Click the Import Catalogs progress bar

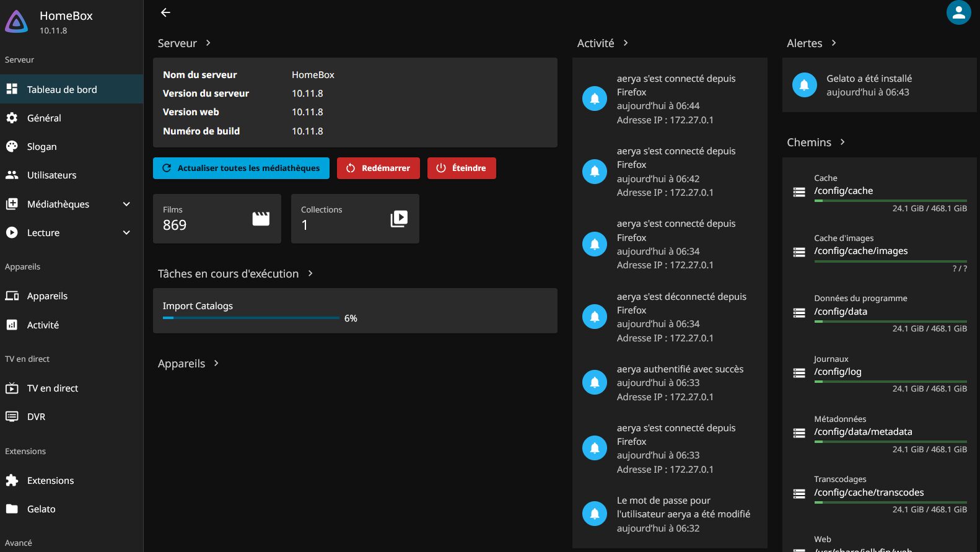point(251,318)
